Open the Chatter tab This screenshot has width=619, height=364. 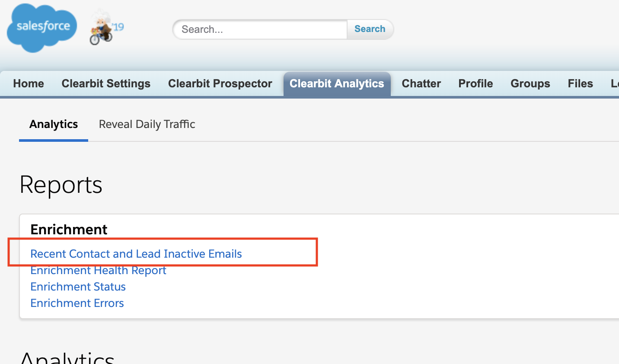pyautogui.click(x=421, y=83)
